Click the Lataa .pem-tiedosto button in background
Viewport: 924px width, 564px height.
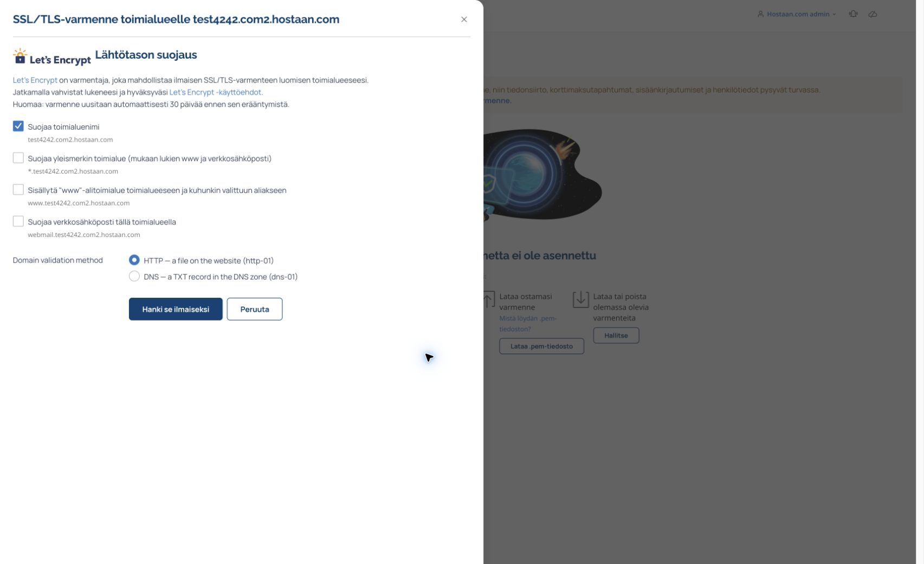tap(541, 346)
